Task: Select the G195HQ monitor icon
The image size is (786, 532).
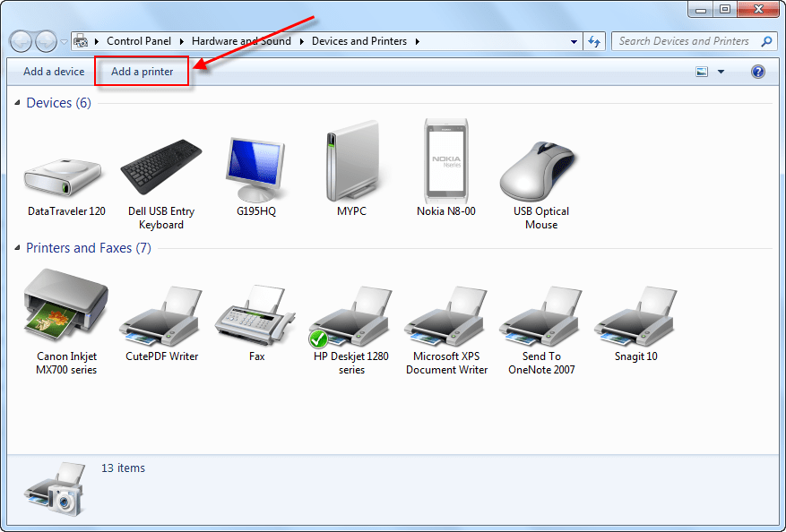Action: 256,170
